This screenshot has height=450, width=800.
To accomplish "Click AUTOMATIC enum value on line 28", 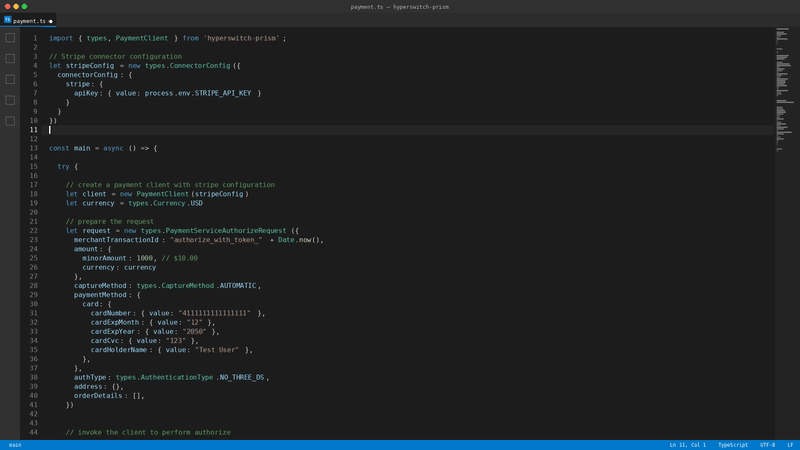I will pyautogui.click(x=238, y=286).
